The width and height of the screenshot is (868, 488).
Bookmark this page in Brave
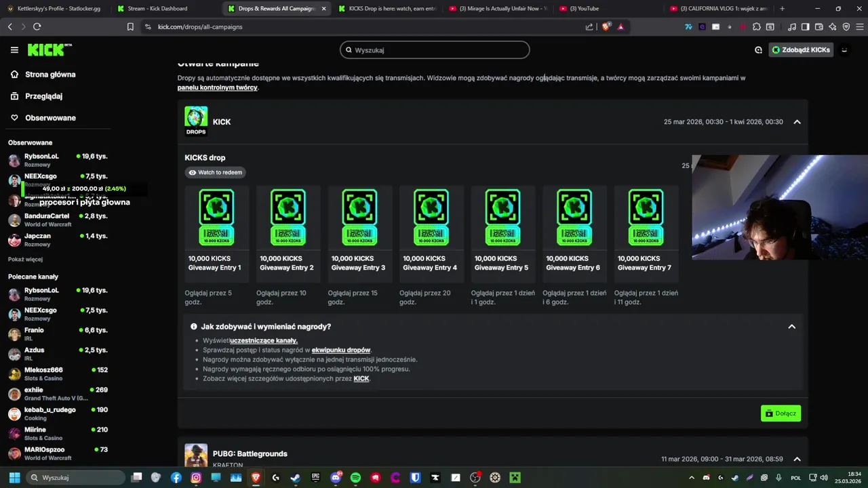coord(130,26)
